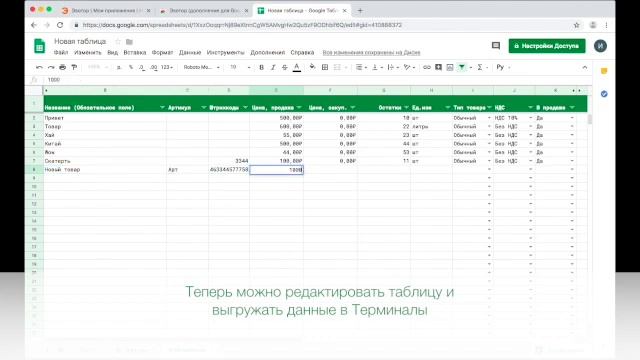Open Tasks in side panel

(x=604, y=94)
